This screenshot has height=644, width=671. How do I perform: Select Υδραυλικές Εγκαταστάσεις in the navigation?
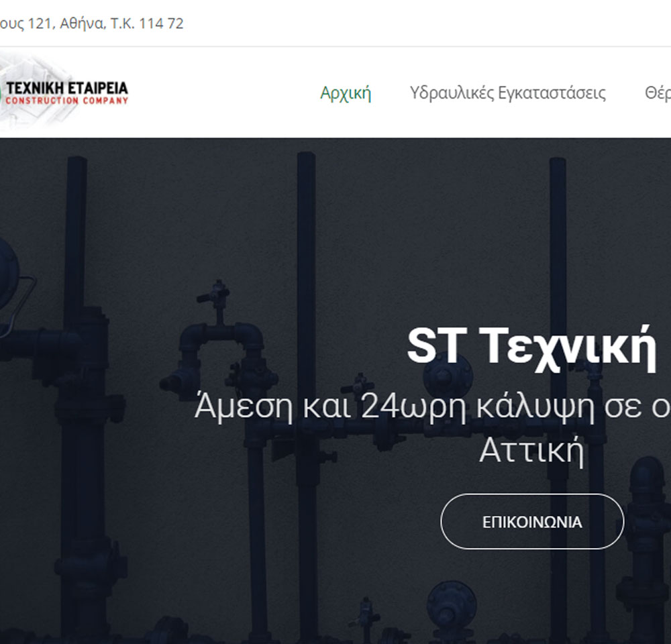(x=507, y=93)
